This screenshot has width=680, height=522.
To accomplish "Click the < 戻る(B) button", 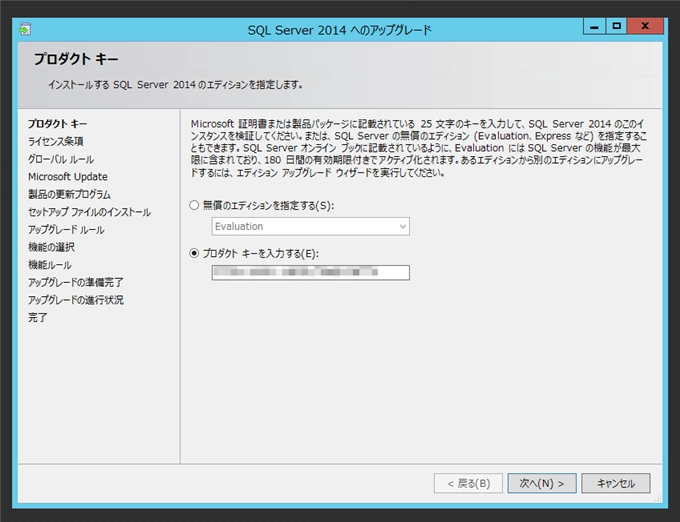I will [468, 483].
